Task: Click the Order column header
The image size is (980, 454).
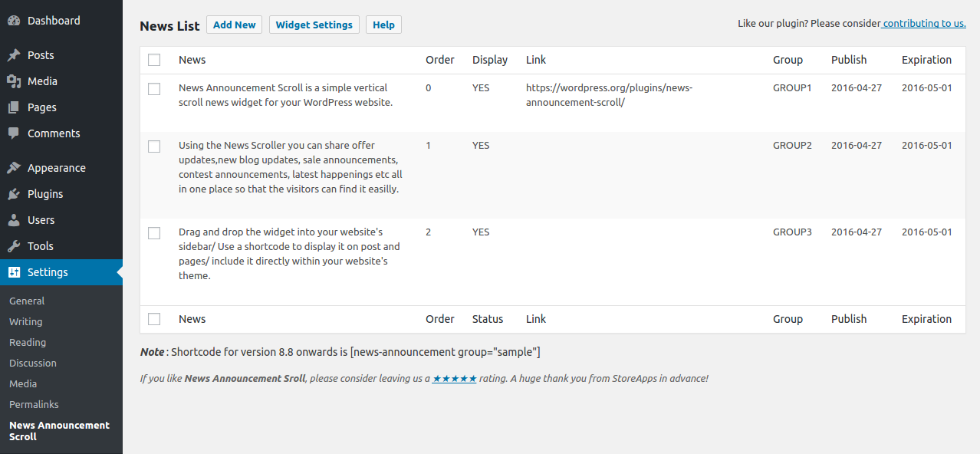Action: [440, 60]
